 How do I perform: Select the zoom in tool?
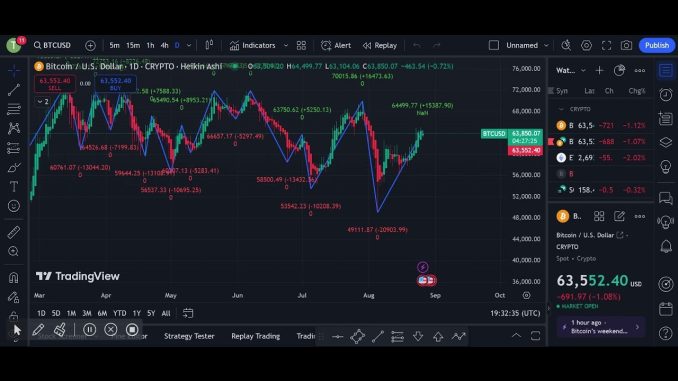click(x=14, y=251)
